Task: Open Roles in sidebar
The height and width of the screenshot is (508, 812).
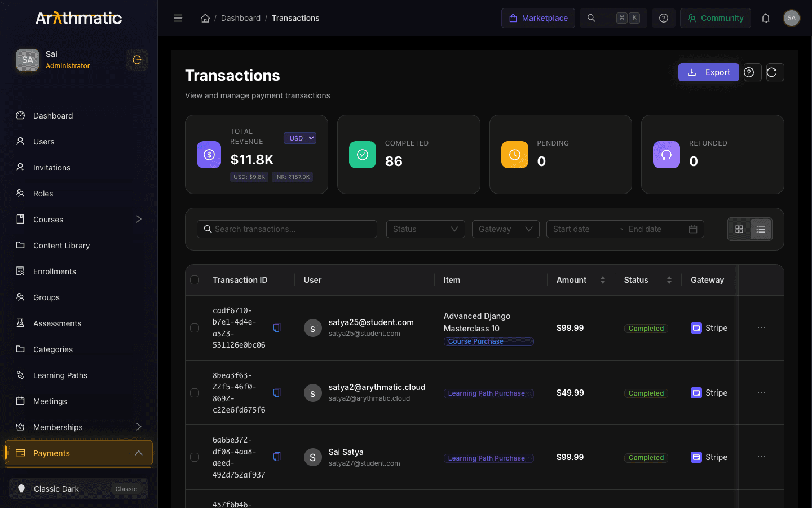Action: pos(79,194)
